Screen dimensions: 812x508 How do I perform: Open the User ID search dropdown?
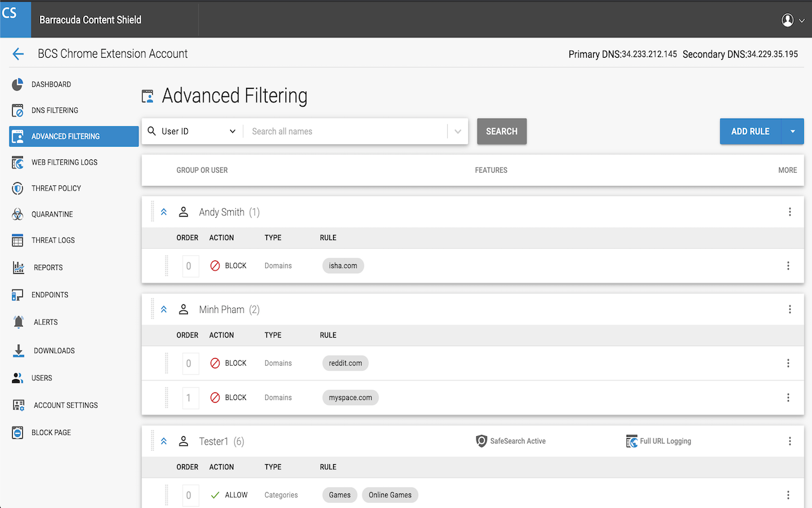coord(190,131)
